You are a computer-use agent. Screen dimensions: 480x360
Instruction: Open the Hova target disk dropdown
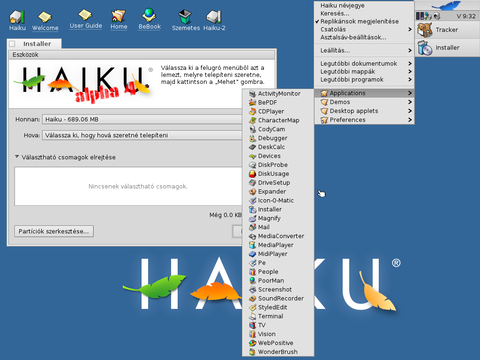142,135
